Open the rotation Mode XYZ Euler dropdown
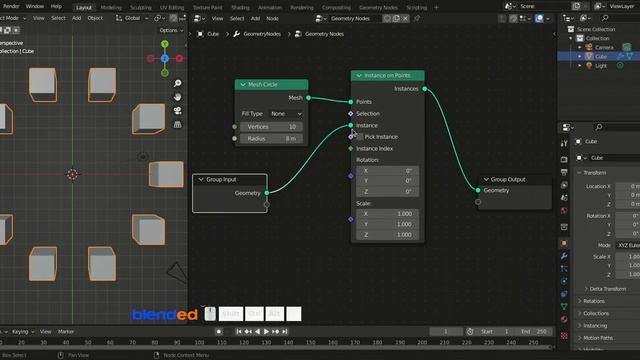This screenshot has height=360, width=640. pyautogui.click(x=628, y=245)
